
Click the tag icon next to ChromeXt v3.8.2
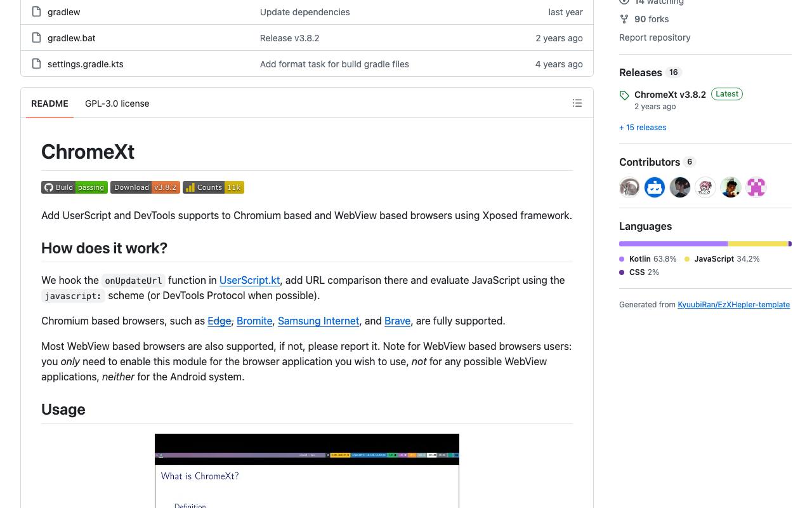tap(624, 95)
